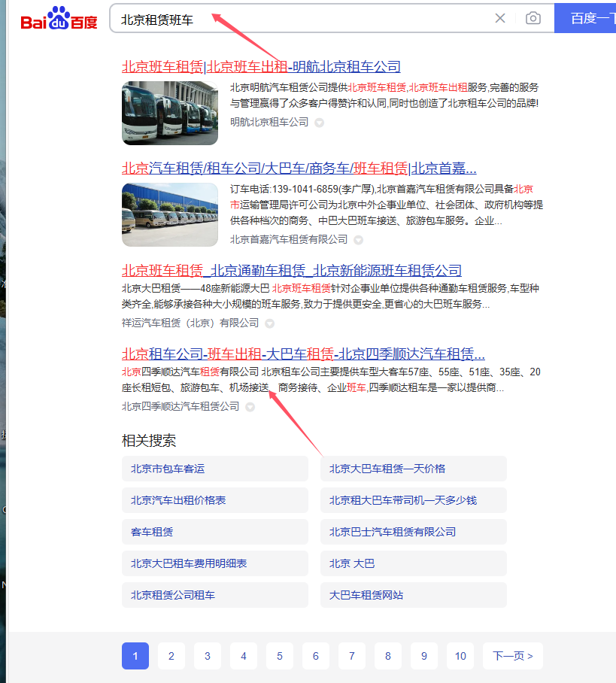616x683 pixels.
Task: Click the 相关搜索 heading
Action: (x=149, y=440)
